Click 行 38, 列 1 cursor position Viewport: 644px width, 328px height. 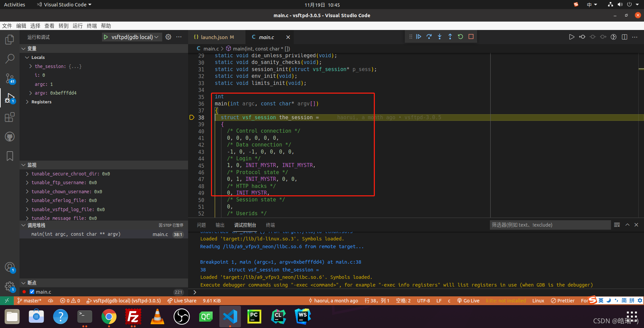377,301
